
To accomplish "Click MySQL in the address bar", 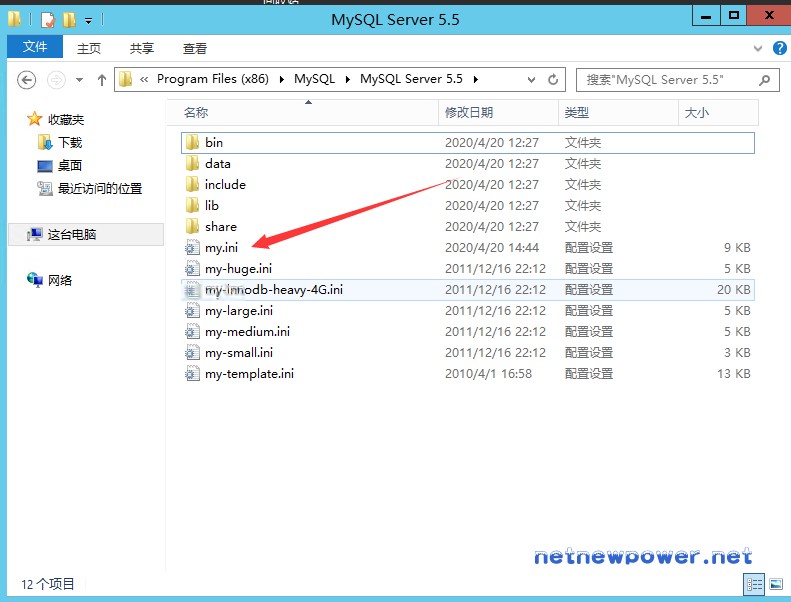I will point(314,79).
